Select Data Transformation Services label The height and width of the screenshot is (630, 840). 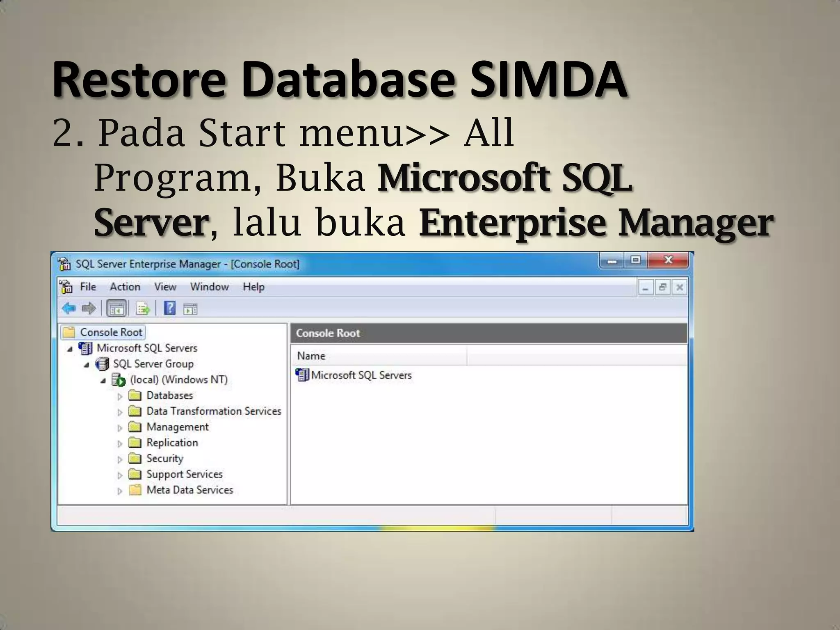214,411
